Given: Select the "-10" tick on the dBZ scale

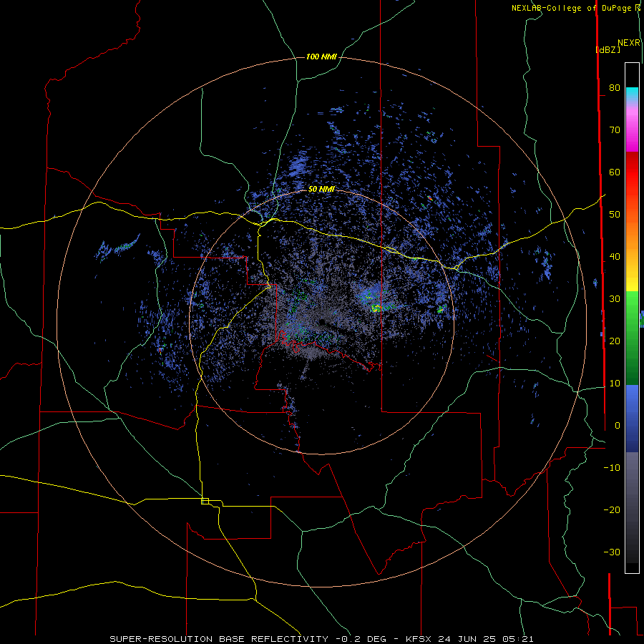Looking at the screenshot, I should (612, 468).
